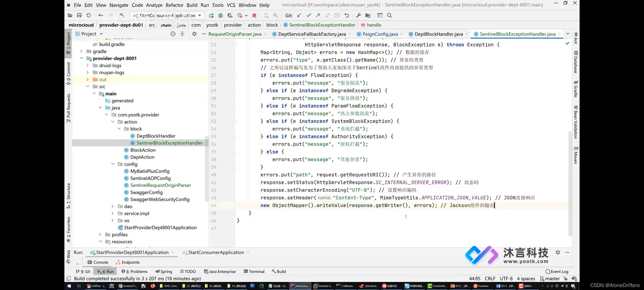
Task: Expand the out folder
Action: 87,79
